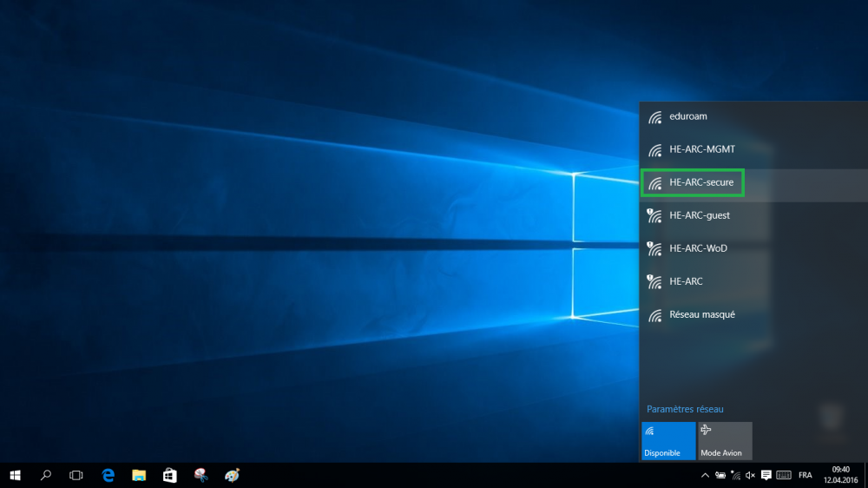868x488 pixels.
Task: Open File Explorer from the taskbar
Action: click(x=139, y=475)
